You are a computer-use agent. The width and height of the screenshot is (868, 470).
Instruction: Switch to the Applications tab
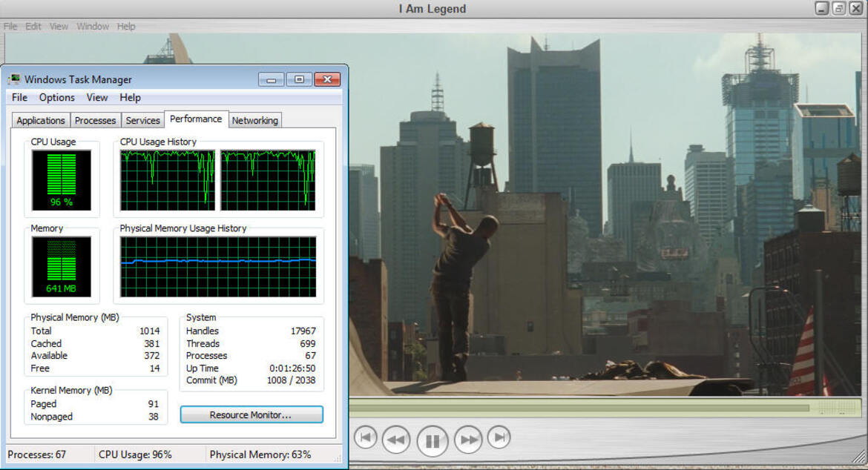tap(40, 121)
